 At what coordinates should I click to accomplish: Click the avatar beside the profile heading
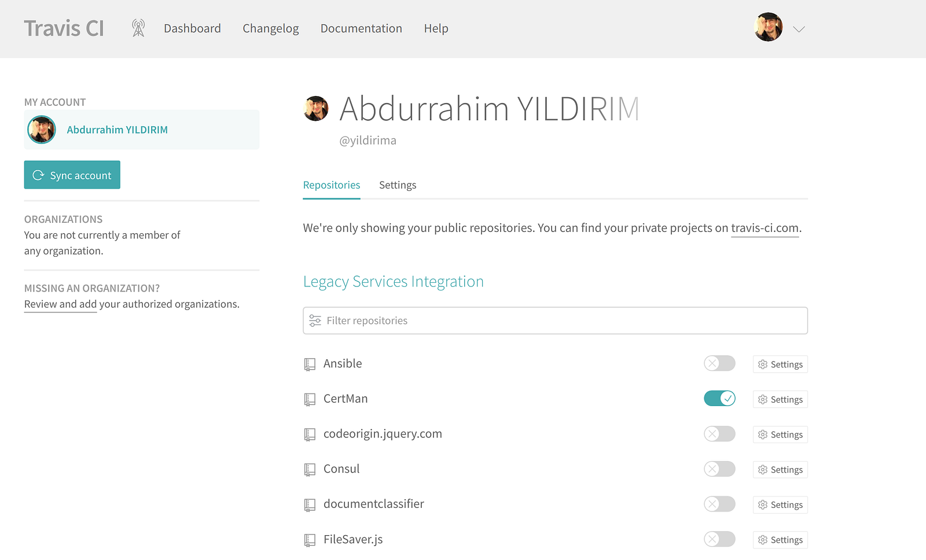click(316, 108)
